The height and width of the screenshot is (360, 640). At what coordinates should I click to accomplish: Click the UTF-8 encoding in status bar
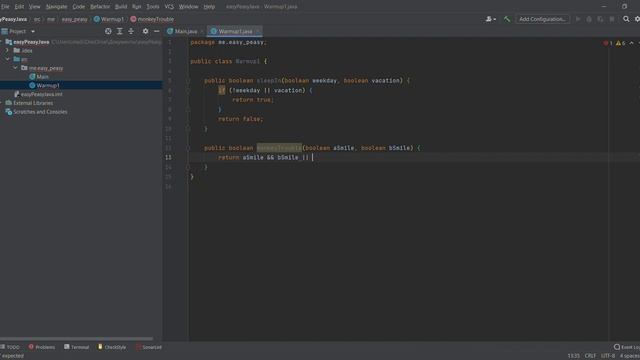pyautogui.click(x=608, y=356)
